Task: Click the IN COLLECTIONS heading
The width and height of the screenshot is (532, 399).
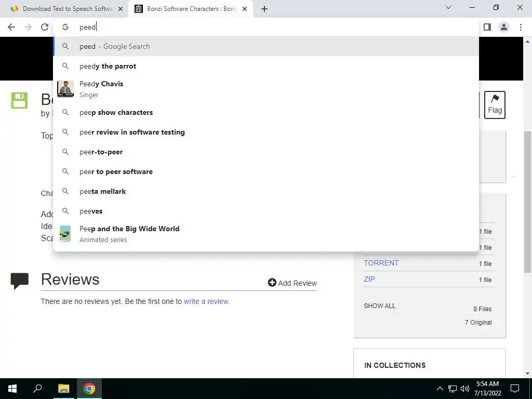Action: tap(395, 365)
